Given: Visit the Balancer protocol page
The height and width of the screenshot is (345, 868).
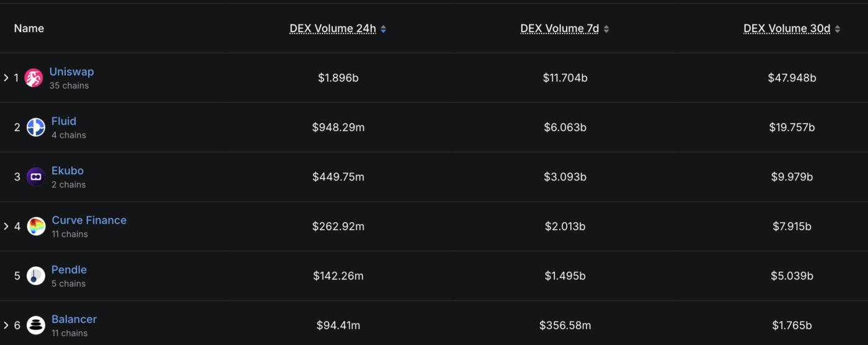Looking at the screenshot, I should tap(74, 320).
